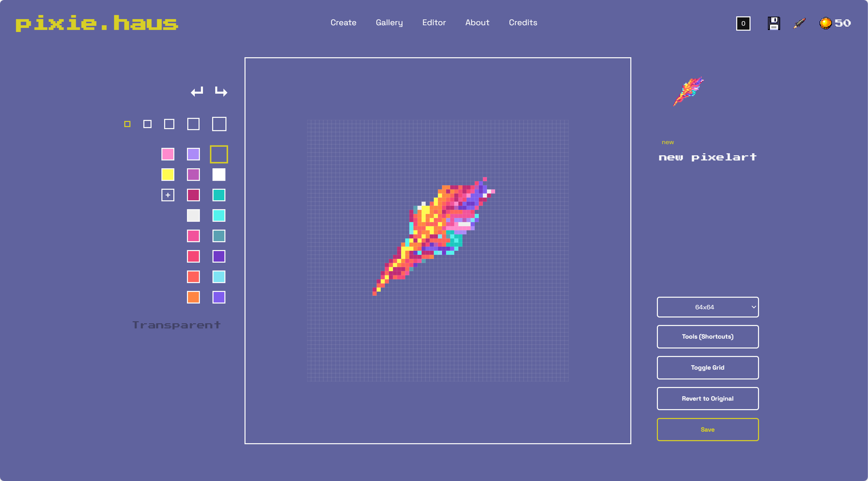Select the middle brush size square
Image resolution: width=868 pixels, height=481 pixels.
[x=169, y=124]
